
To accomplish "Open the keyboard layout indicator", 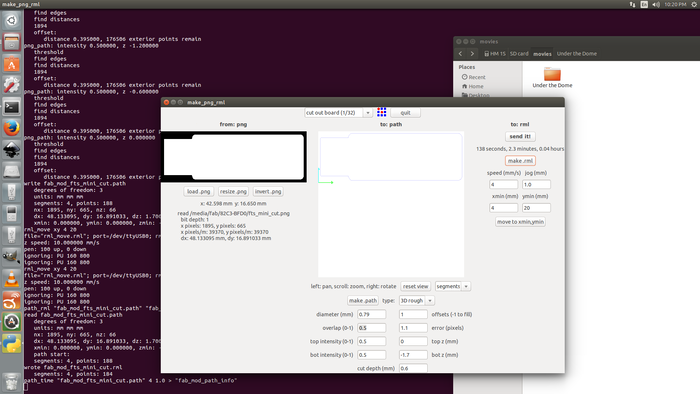I will coord(644,4).
